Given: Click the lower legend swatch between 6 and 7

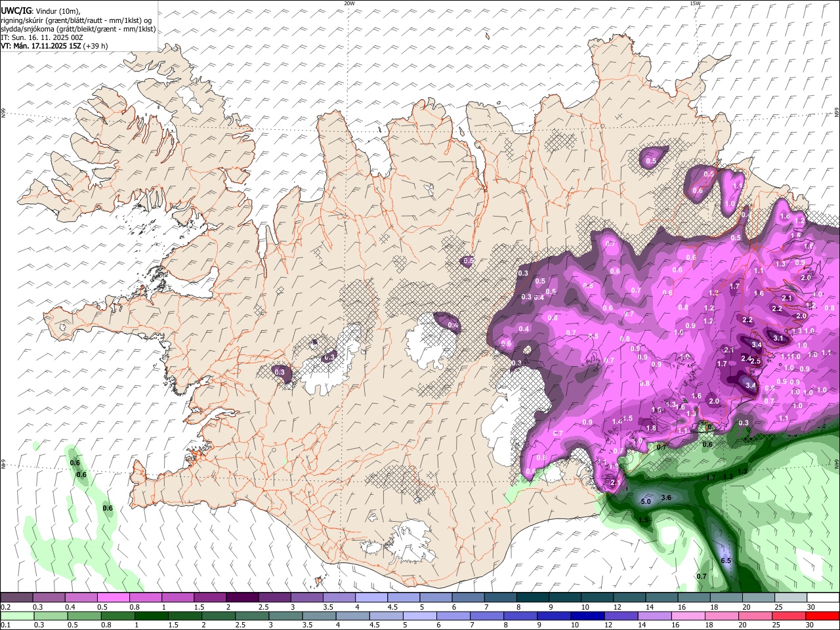Looking at the screenshot, I should [453, 616].
